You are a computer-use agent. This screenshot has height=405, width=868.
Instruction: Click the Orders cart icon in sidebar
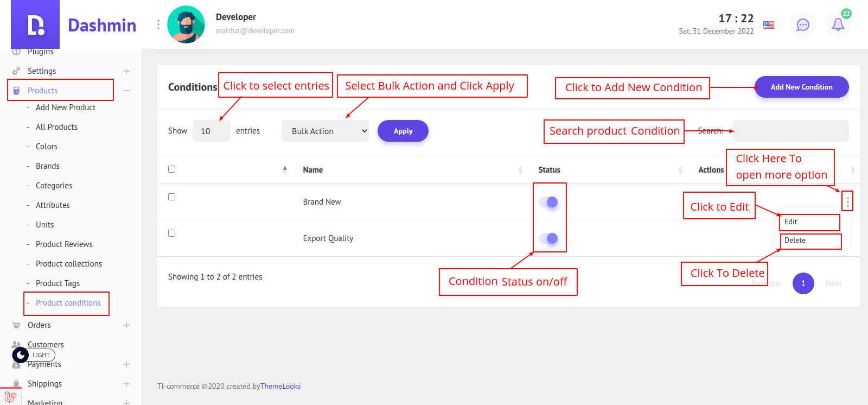coord(16,325)
